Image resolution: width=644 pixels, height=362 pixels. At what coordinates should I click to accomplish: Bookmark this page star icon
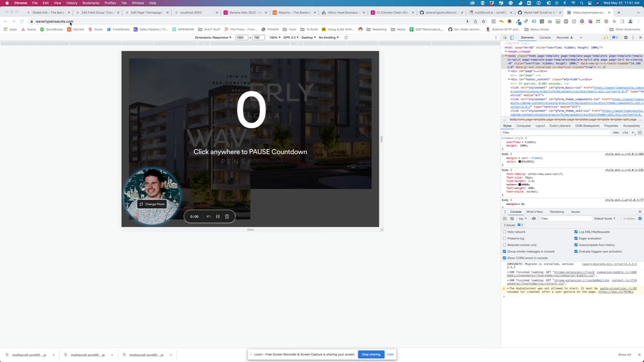(484, 21)
